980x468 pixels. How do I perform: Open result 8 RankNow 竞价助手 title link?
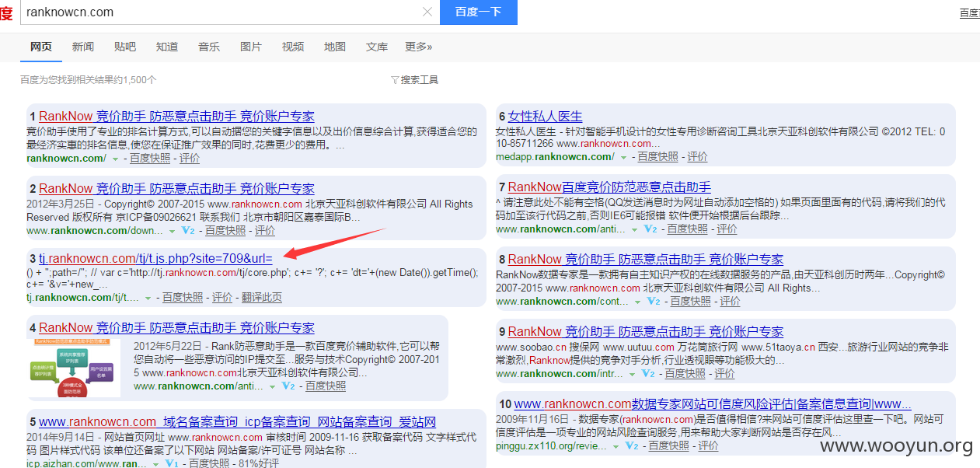(x=646, y=260)
